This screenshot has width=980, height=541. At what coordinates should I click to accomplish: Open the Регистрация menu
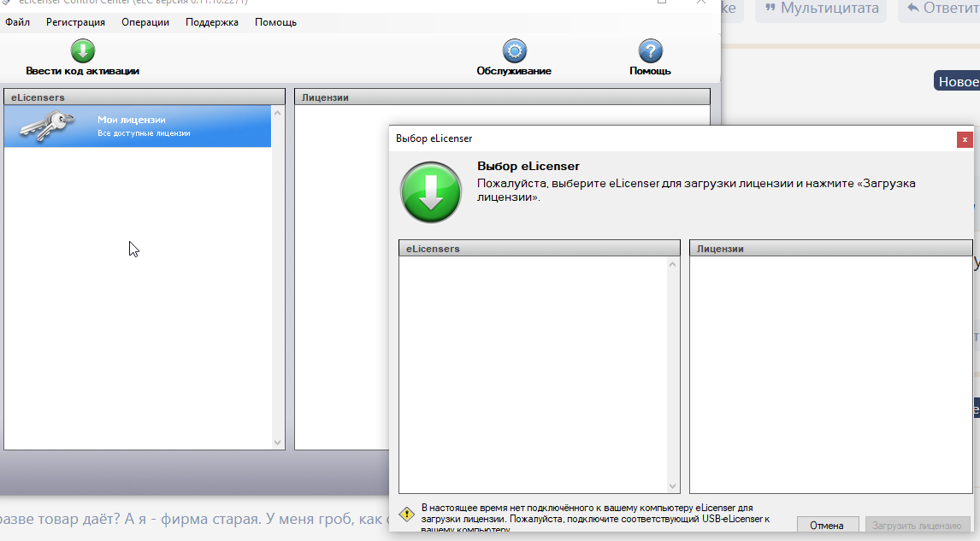(x=75, y=22)
